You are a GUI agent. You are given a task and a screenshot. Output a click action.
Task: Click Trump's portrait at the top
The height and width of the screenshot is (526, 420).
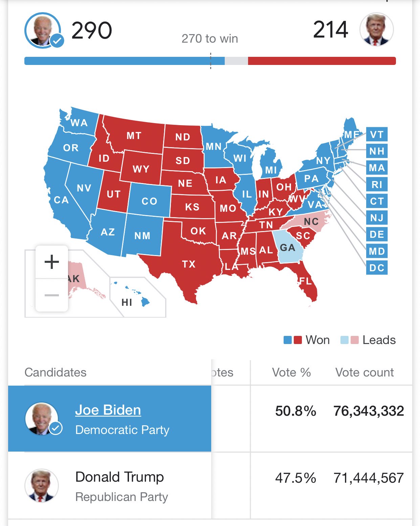point(376,30)
